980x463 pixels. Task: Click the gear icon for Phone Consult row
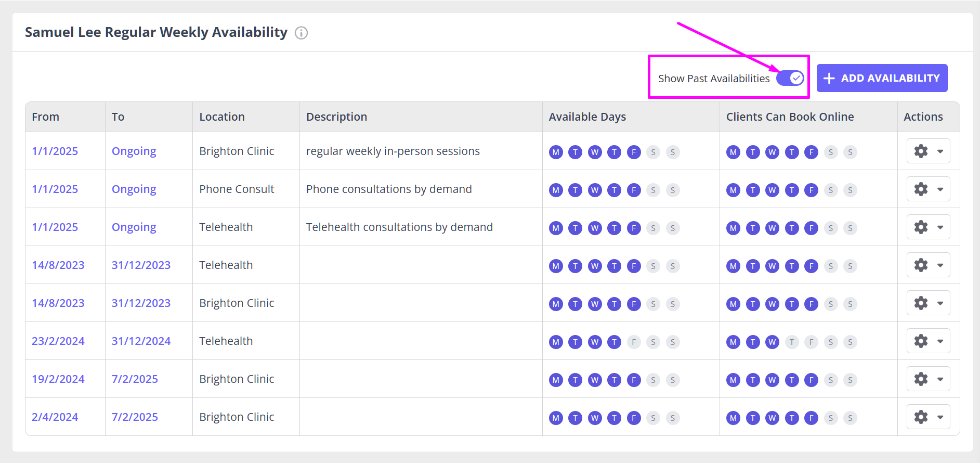(921, 189)
